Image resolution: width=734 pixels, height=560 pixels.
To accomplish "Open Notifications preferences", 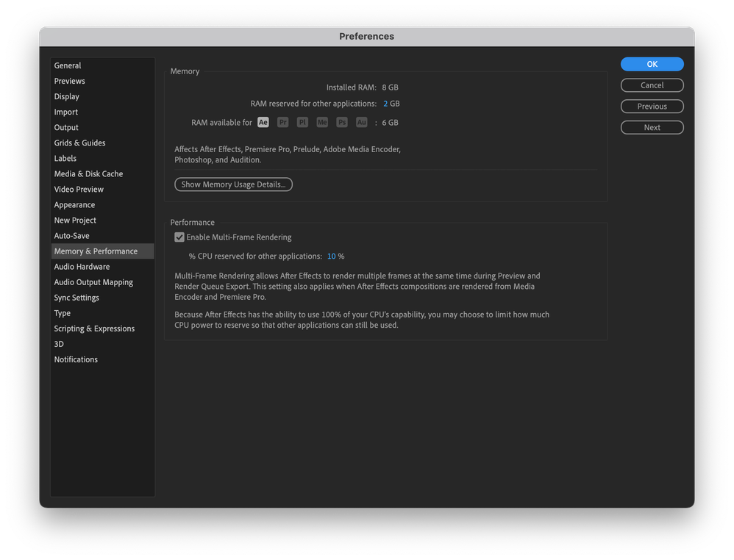I will pyautogui.click(x=102, y=359).
